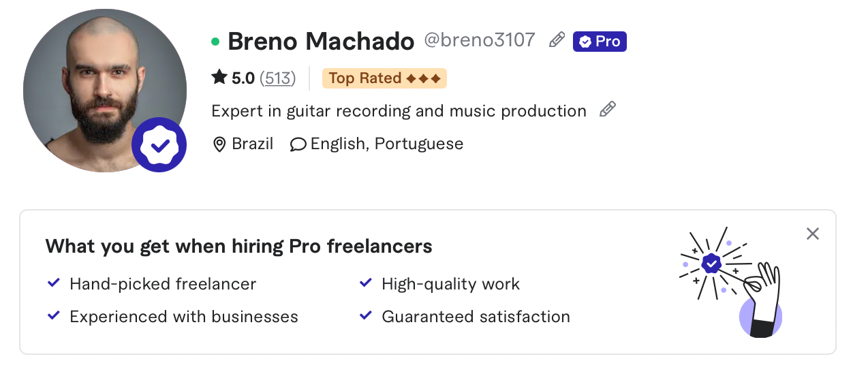Dismiss the Pro freelancers info banner
Image resolution: width=868 pixels, height=376 pixels.
click(x=812, y=234)
